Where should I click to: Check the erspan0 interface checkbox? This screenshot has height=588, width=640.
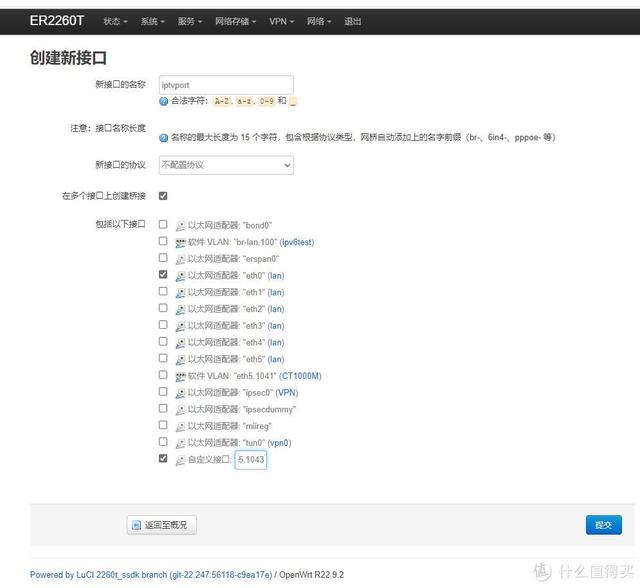coord(163,257)
